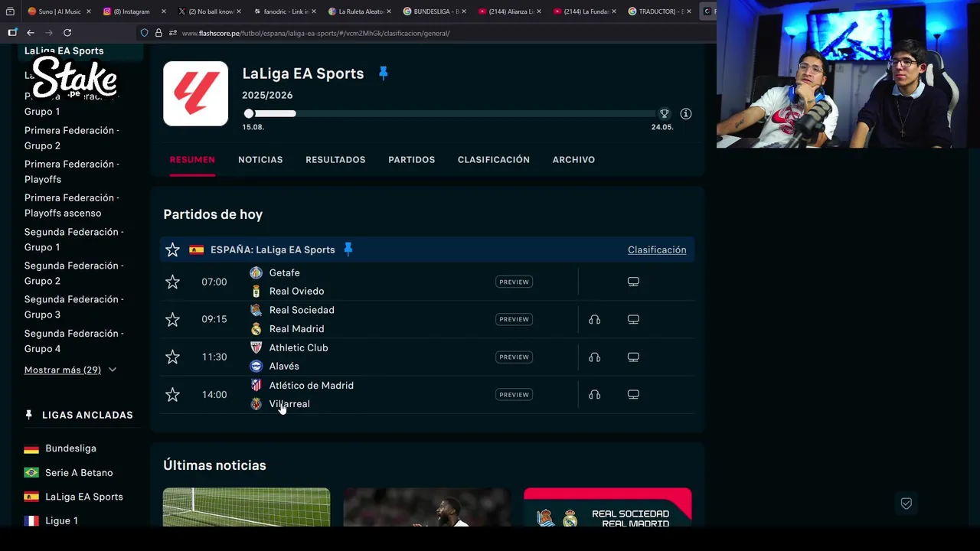Click Real Sociedad team crest icon
The width and height of the screenshot is (980, 551).
pos(256,310)
